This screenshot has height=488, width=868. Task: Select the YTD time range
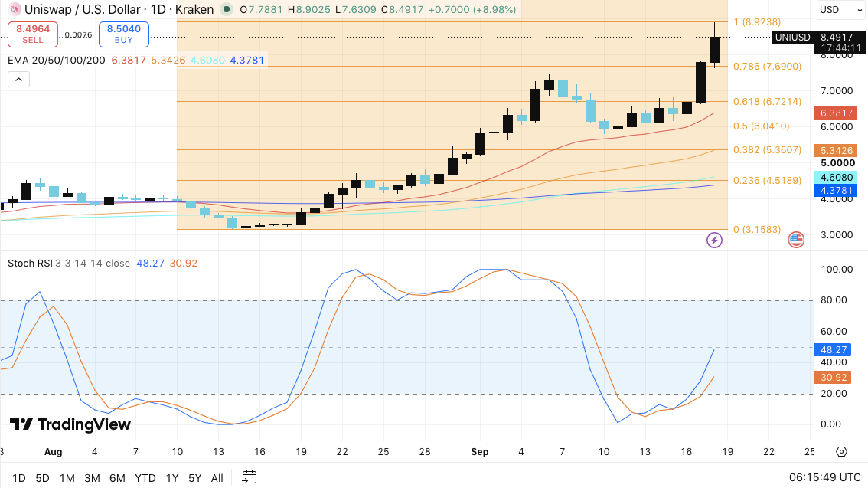[145, 477]
